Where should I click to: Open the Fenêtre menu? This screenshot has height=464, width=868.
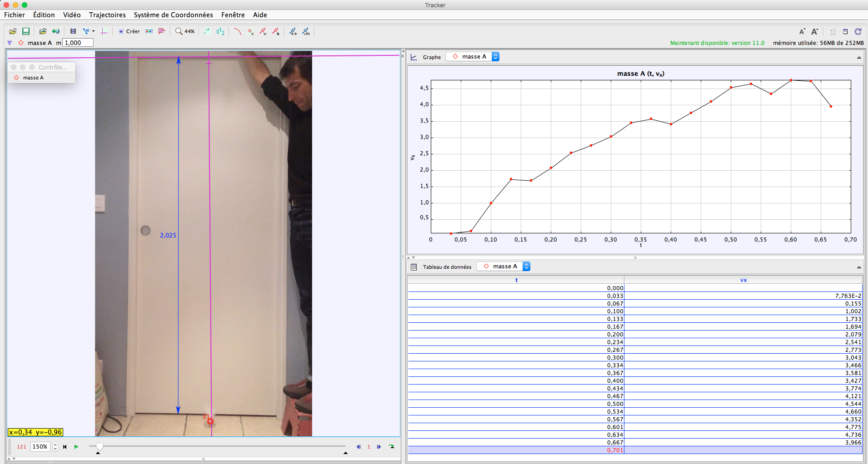[233, 15]
